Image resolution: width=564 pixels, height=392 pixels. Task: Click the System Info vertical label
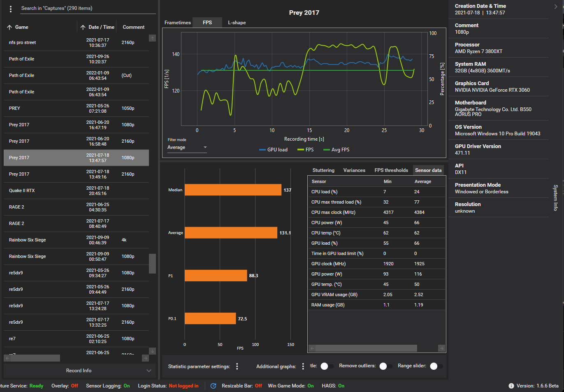point(556,197)
